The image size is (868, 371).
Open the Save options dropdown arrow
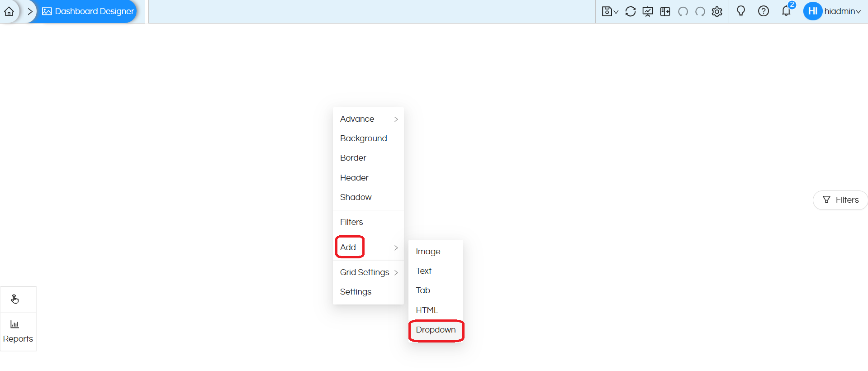[x=616, y=12]
